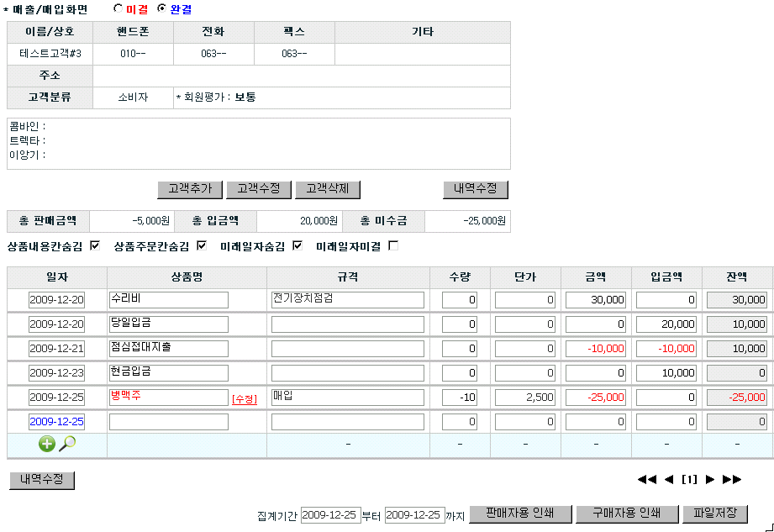Click the magnifying glass search icon

point(67,444)
